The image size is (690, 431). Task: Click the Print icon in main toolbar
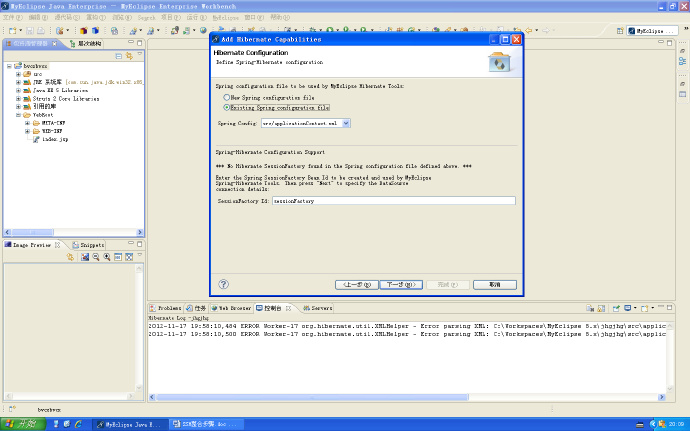point(40,30)
